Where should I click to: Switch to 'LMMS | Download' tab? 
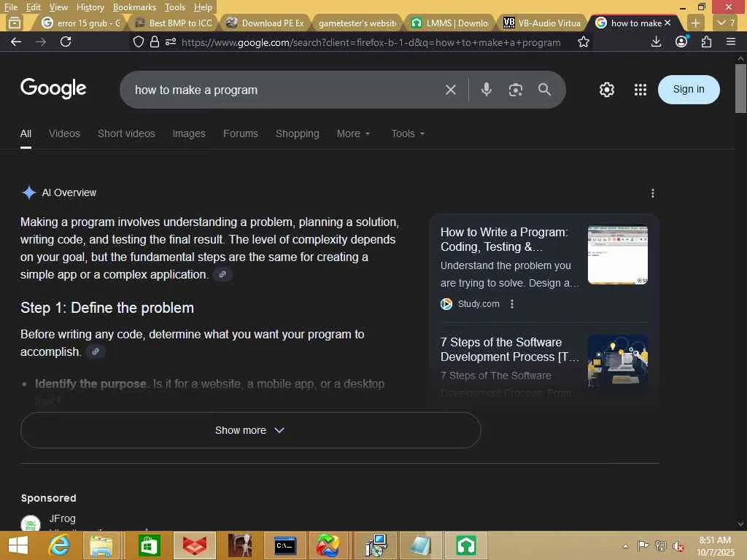click(450, 23)
